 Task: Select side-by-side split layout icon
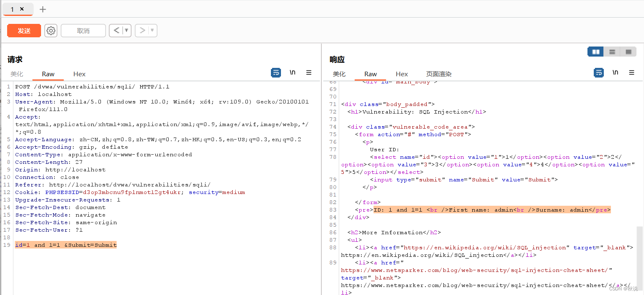point(595,52)
